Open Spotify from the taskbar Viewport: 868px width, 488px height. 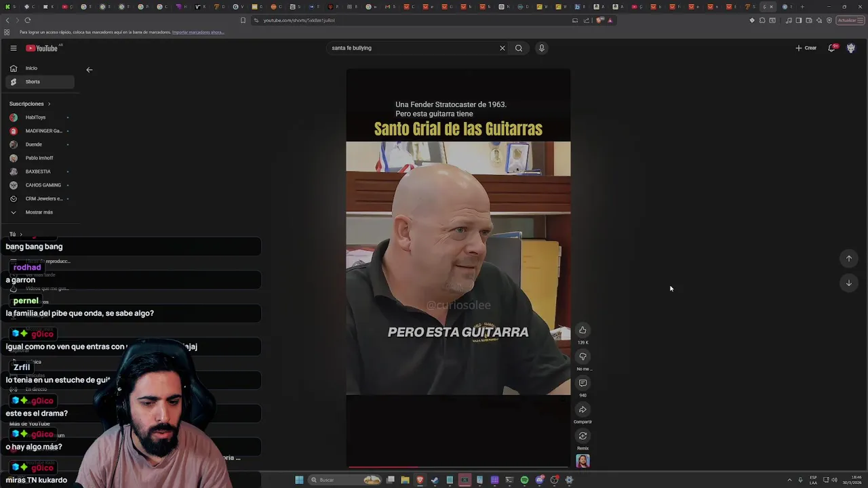[524, 480]
